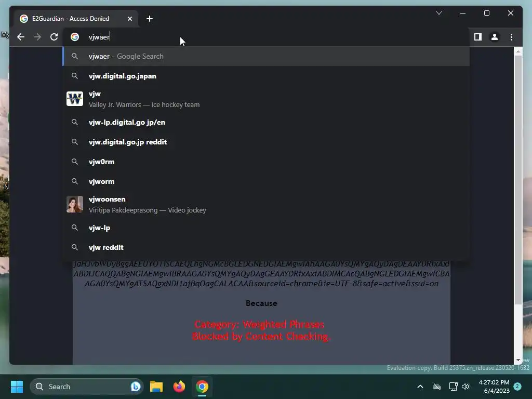Open clock showing 4:27:02 PM
The height and width of the screenshot is (399, 532).
(494, 387)
